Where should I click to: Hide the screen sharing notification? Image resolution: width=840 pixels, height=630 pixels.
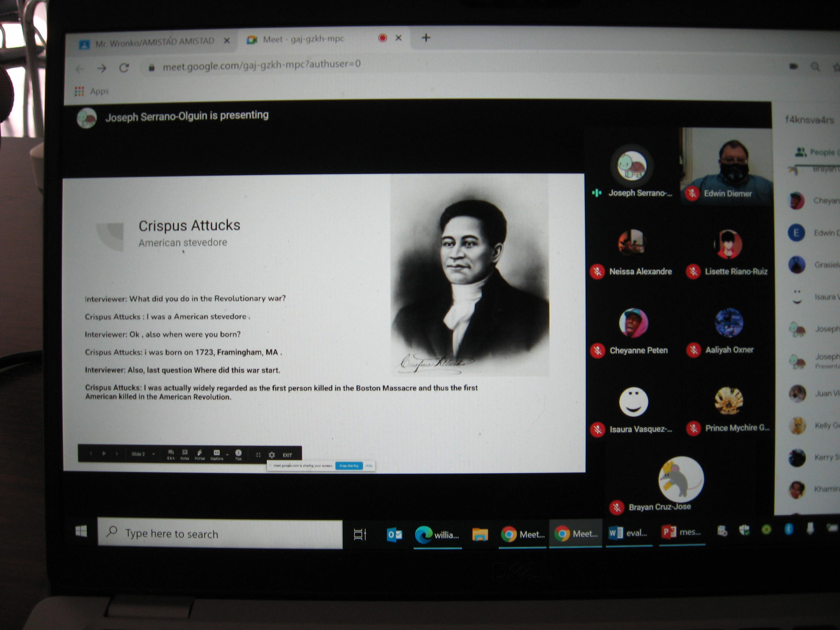click(x=369, y=466)
